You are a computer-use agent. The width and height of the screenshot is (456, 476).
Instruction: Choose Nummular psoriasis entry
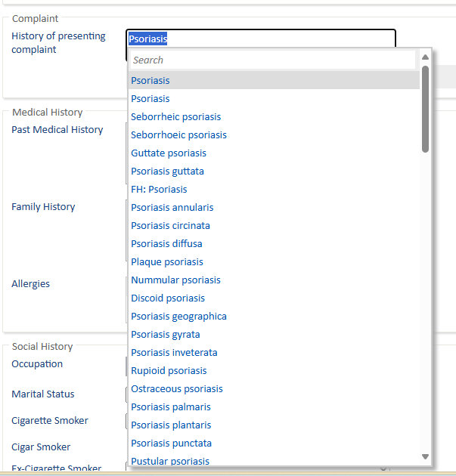[x=175, y=280]
